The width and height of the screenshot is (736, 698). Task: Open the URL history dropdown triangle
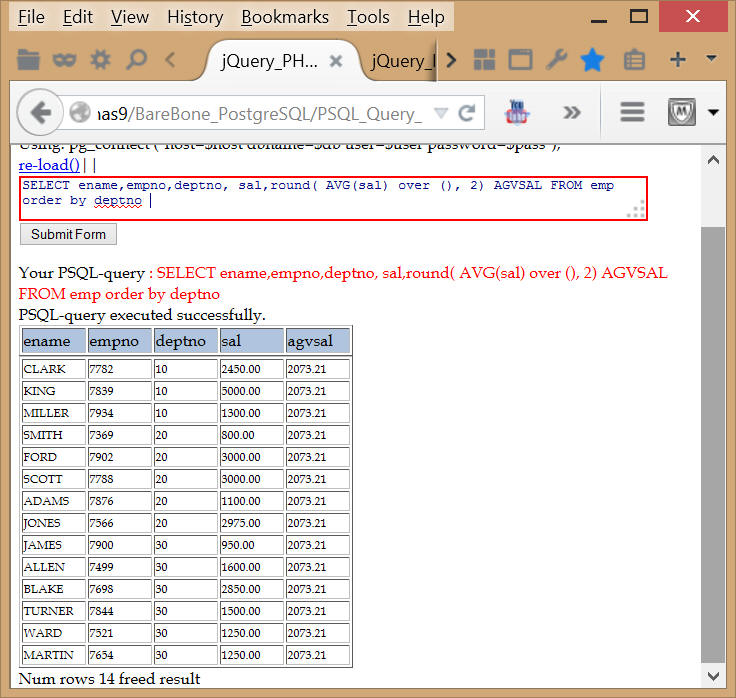pyautogui.click(x=441, y=113)
